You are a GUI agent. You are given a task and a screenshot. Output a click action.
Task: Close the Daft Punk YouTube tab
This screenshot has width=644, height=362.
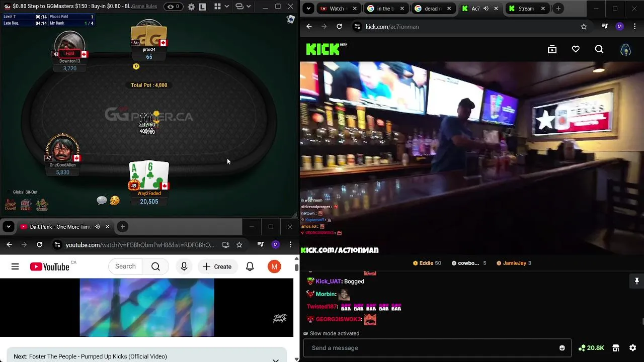coord(107,227)
